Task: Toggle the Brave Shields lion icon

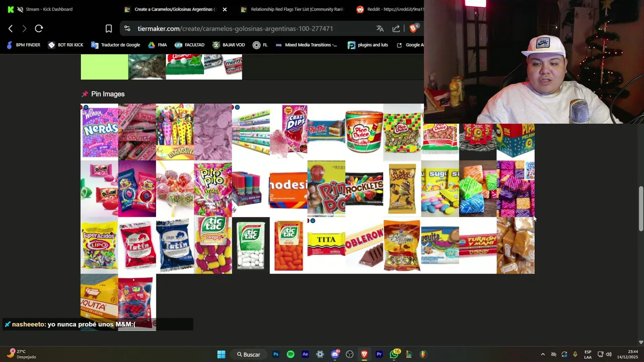Action: click(x=413, y=29)
